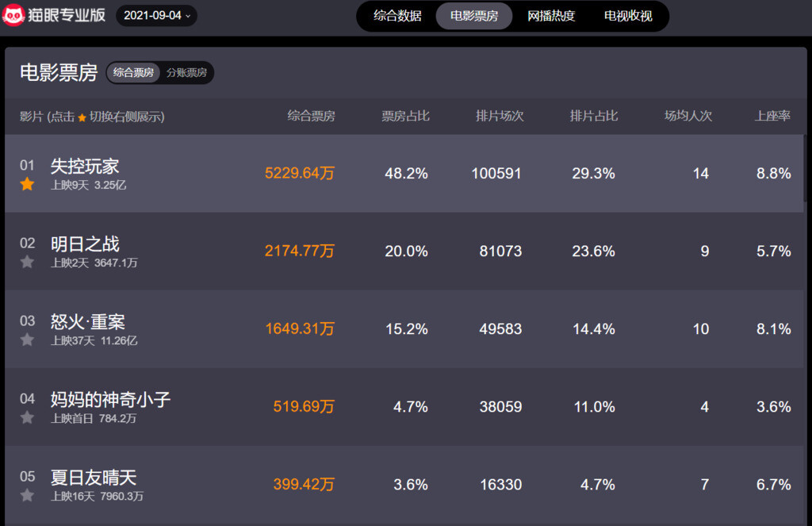The width and height of the screenshot is (812, 526).
Task: Click the orange star in column header hint
Action: pos(82,117)
